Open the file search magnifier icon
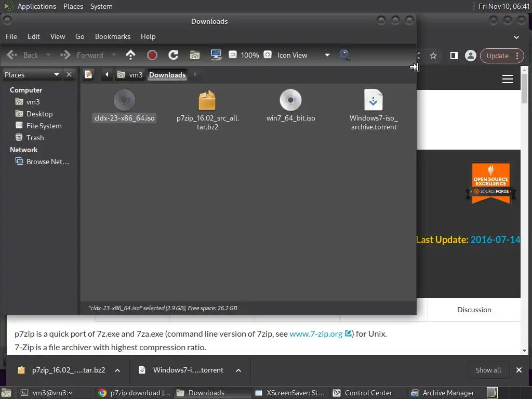This screenshot has height=399, width=532. click(x=345, y=55)
